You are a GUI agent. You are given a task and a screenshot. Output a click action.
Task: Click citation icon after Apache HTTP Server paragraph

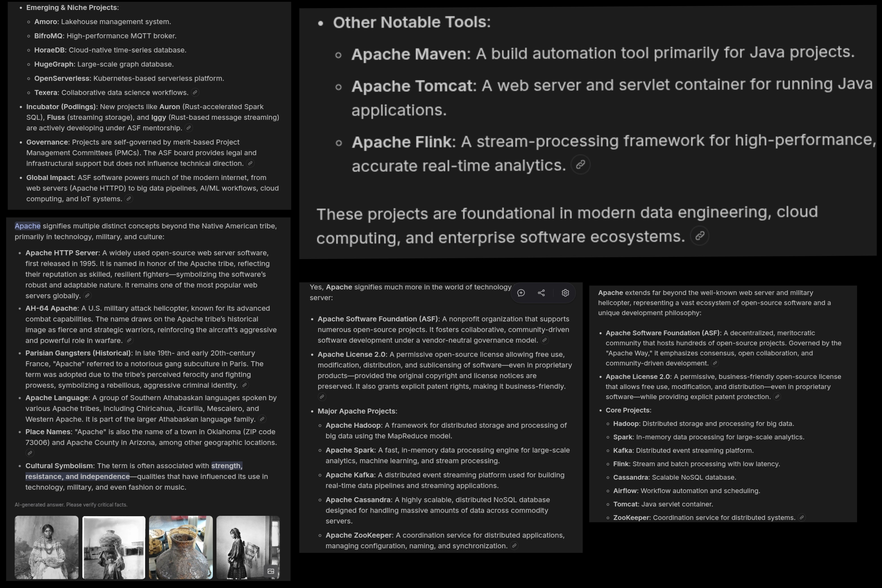87,296
